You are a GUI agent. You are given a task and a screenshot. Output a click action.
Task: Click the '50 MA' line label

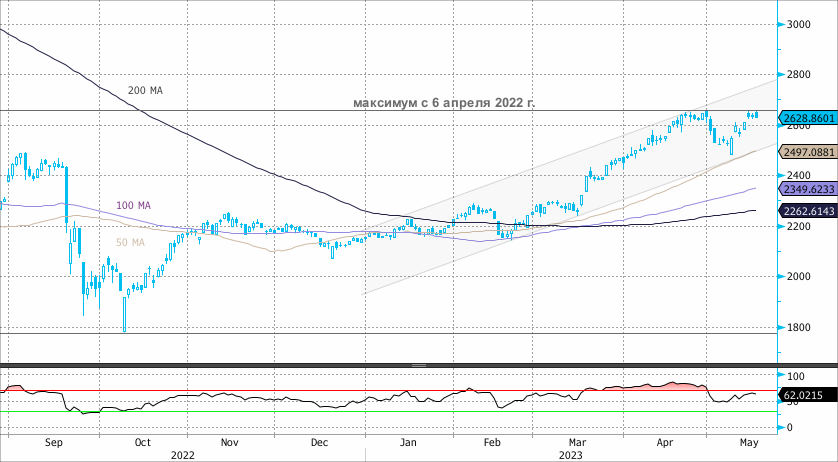[x=130, y=242]
